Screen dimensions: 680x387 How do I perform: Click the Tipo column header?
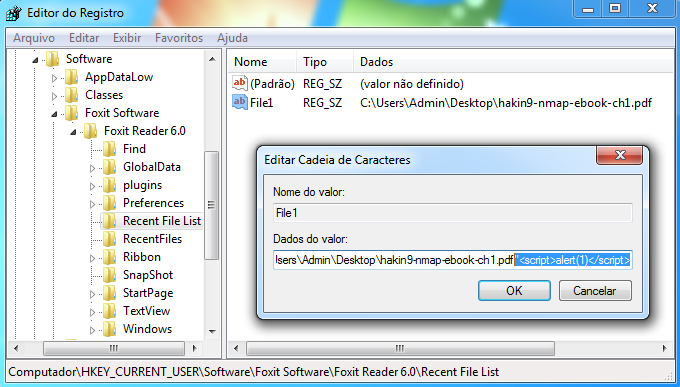325,62
